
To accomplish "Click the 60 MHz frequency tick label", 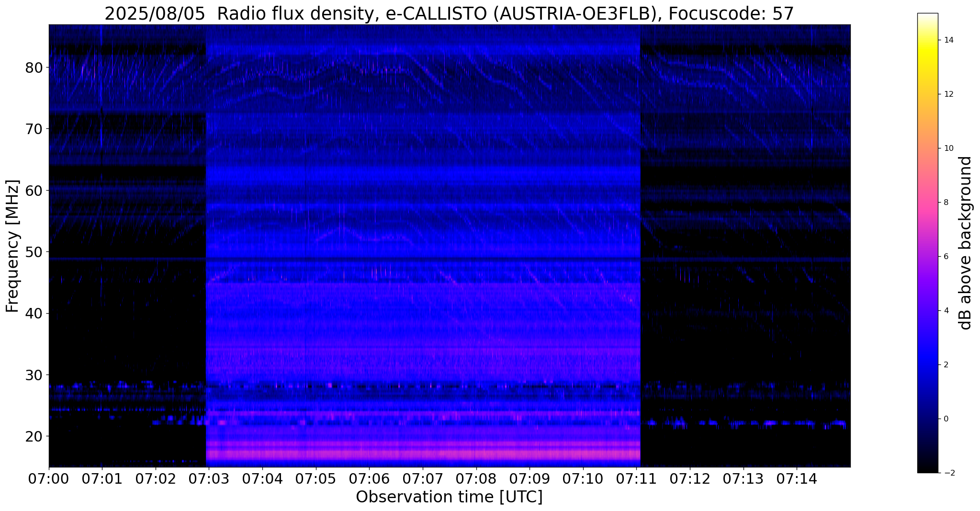I will click(x=34, y=190).
